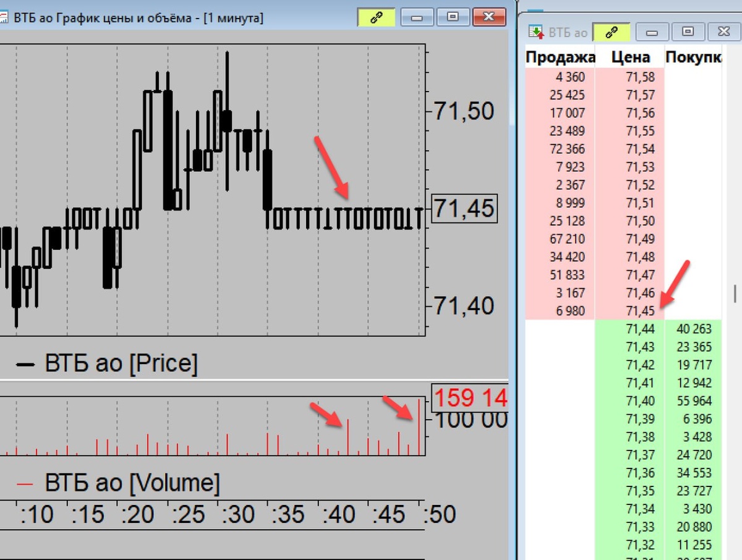
Task: Click the 71,50 price axis label on the chart
Action: pos(464,112)
